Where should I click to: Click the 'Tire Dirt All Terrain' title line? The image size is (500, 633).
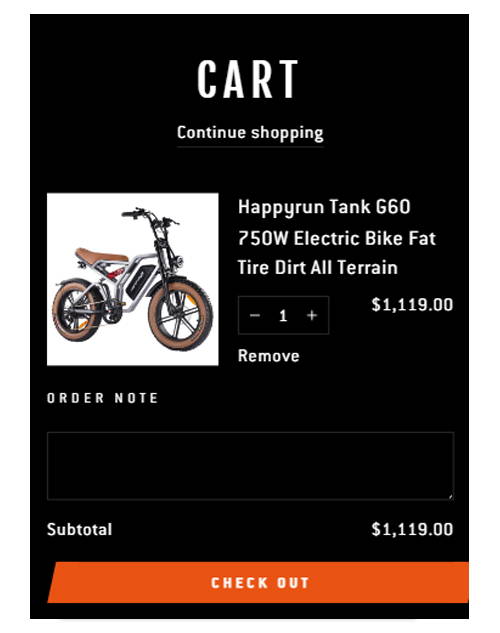318,268
